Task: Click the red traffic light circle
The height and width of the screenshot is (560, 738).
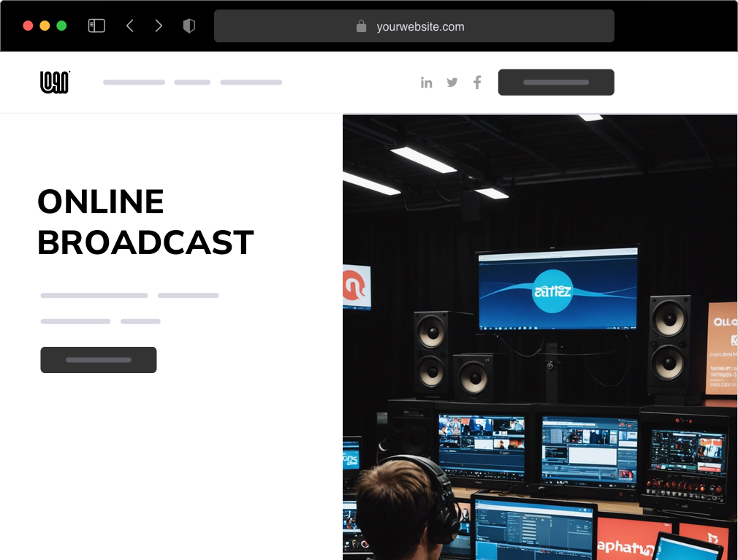Action: pos(28,24)
